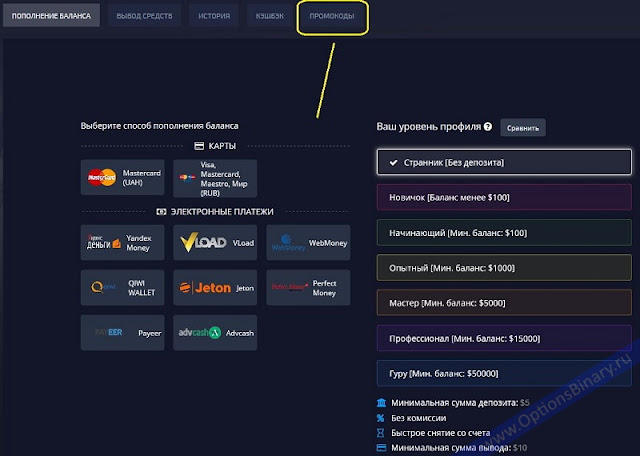Click the money icon beside Электронные платежи
This screenshot has height=456, width=640.
[161, 211]
